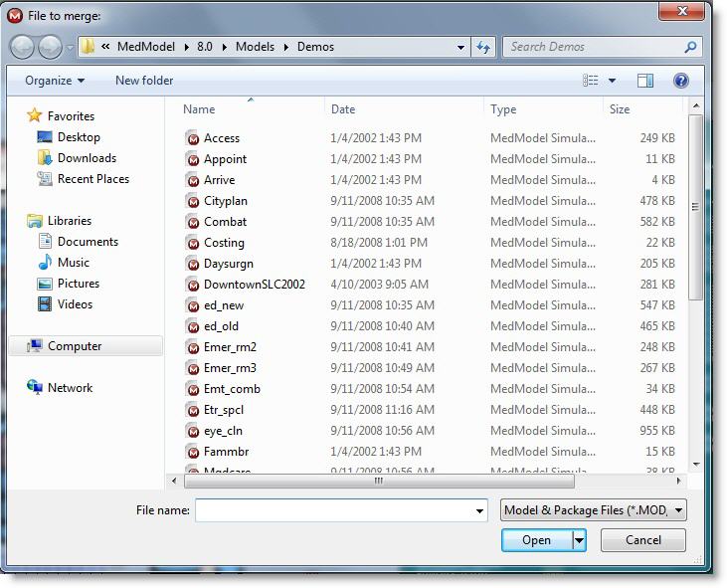Image resolution: width=727 pixels, height=588 pixels.
Task: Expand the Models breadcrumb arrow
Action: pos(286,48)
